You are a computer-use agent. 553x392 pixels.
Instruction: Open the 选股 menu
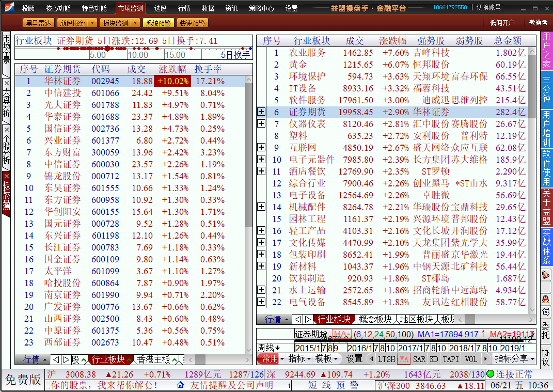tap(160, 8)
